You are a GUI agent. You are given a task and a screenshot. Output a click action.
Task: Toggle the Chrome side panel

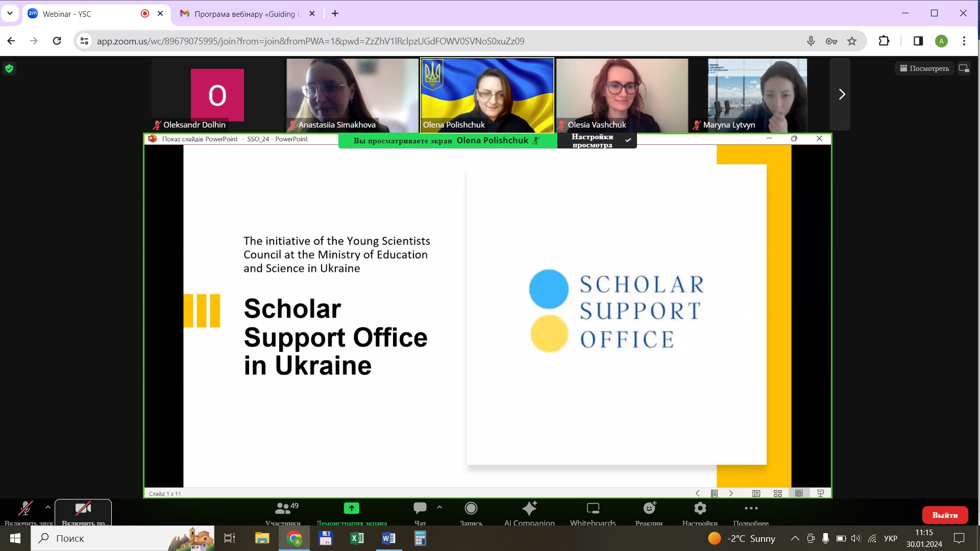pos(918,41)
